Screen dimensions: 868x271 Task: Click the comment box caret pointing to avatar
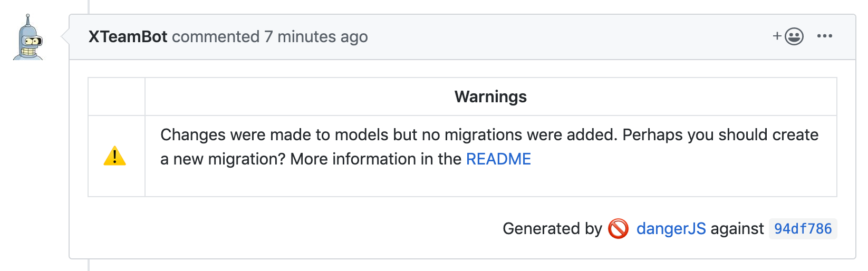click(x=65, y=36)
